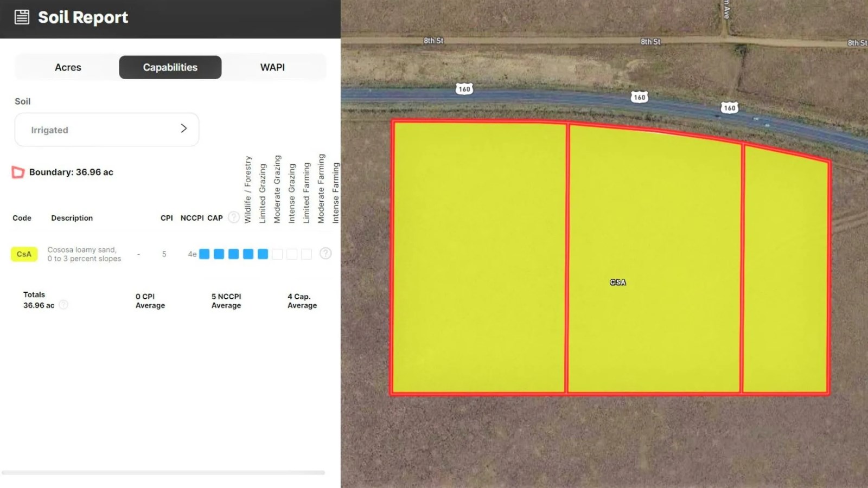Viewport: 868px width, 488px height.
Task: Click the last empty capability square
Action: click(307, 254)
